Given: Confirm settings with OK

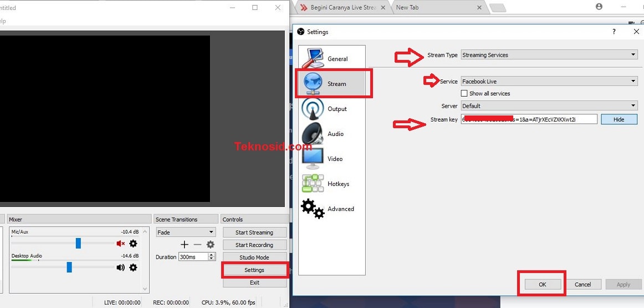Looking at the screenshot, I should click(543, 284).
